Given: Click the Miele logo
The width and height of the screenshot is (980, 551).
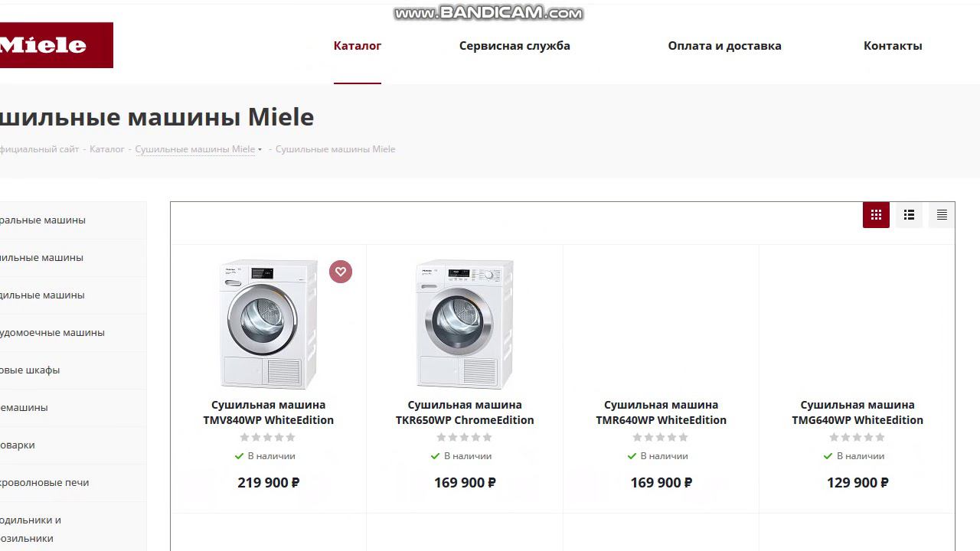Looking at the screenshot, I should pyautogui.click(x=54, y=45).
